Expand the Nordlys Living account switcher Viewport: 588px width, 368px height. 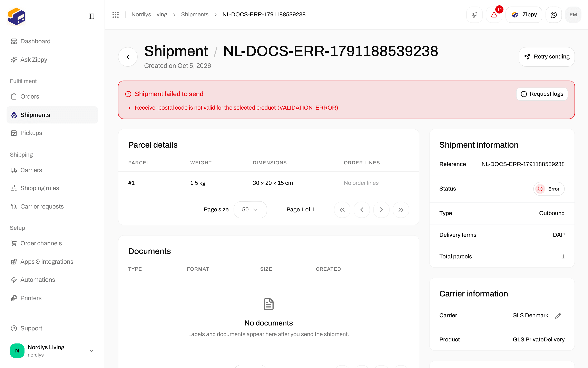tap(52, 351)
